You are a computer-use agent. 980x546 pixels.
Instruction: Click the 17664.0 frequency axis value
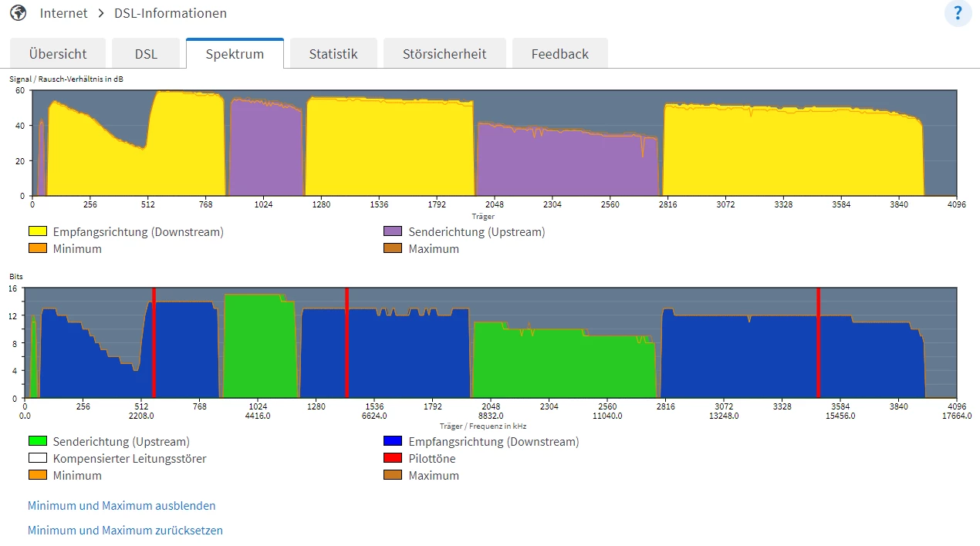tap(957, 416)
